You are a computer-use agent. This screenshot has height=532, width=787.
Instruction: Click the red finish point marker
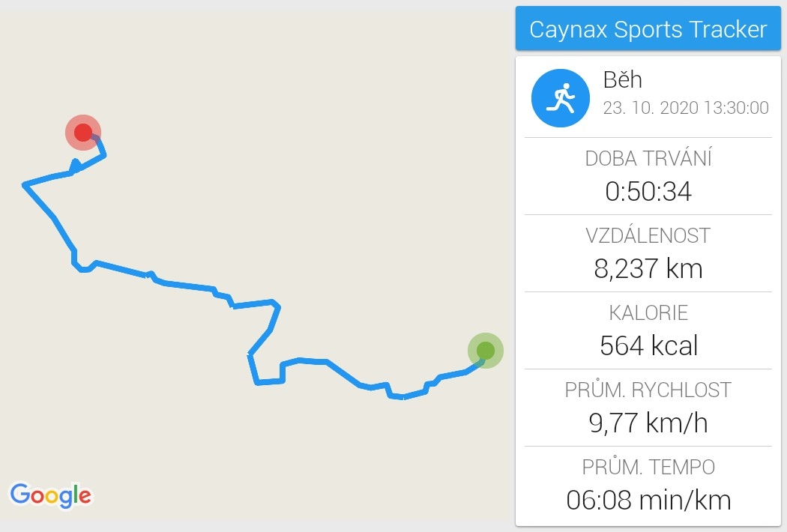coord(83,133)
